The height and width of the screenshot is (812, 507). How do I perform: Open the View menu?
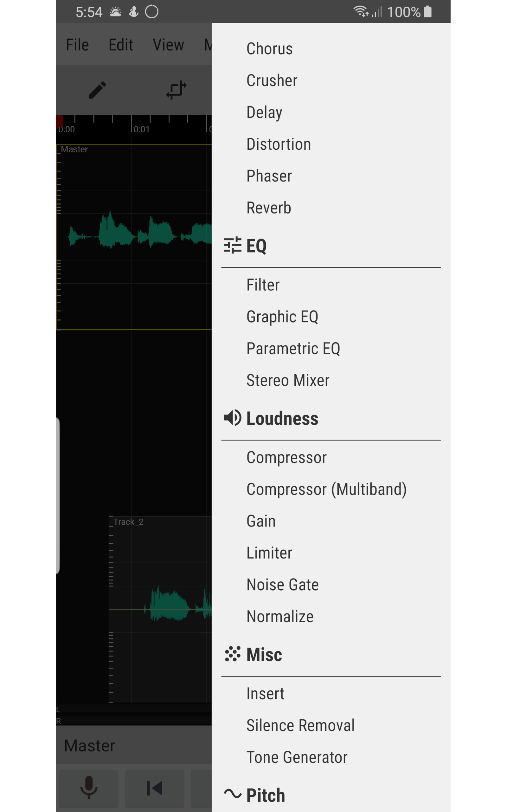pyautogui.click(x=168, y=44)
